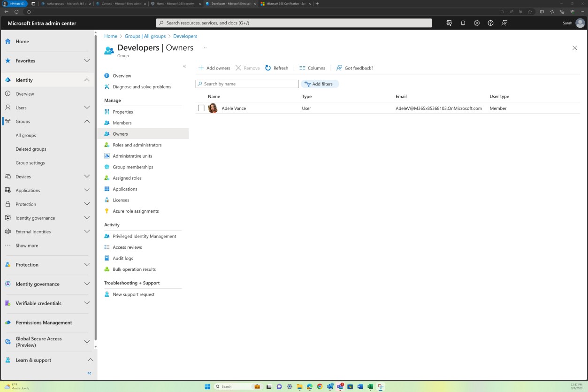Open All groups via the breadcrumb link

click(x=145, y=36)
